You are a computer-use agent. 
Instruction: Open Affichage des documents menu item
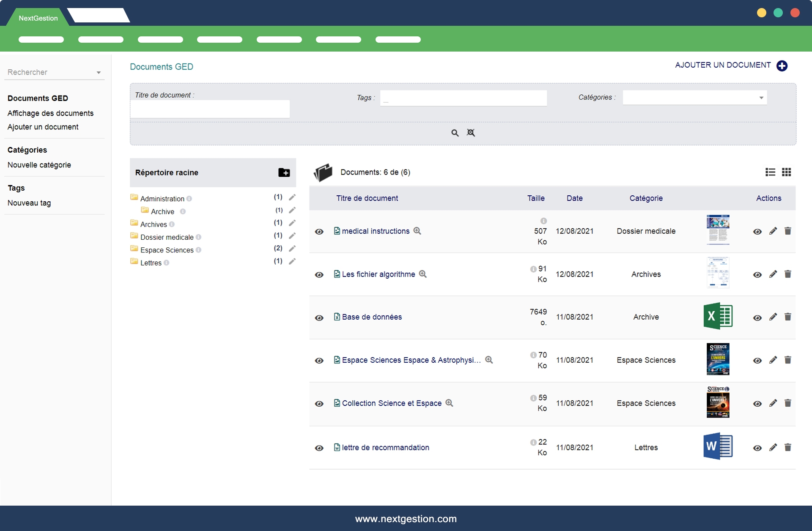50,113
